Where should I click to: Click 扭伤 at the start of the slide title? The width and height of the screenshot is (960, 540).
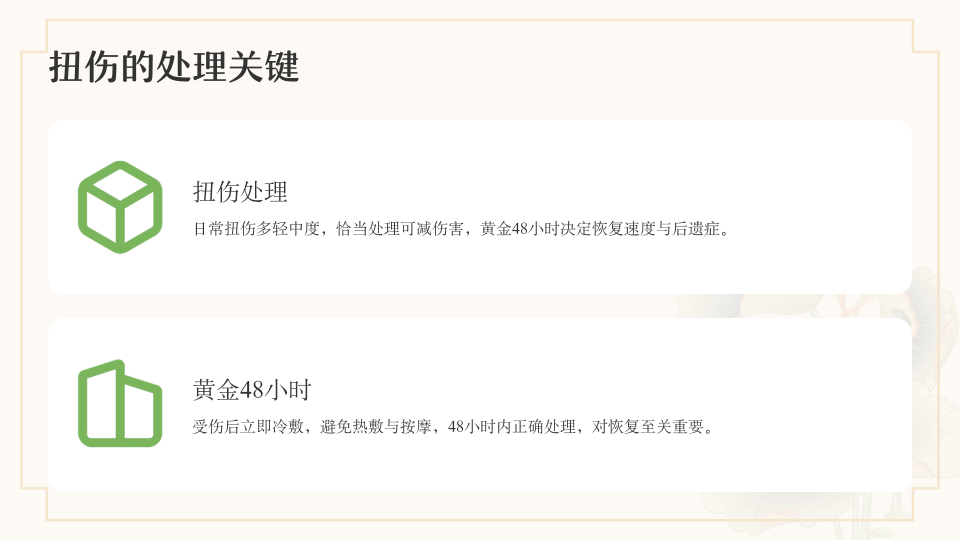pos(74,68)
